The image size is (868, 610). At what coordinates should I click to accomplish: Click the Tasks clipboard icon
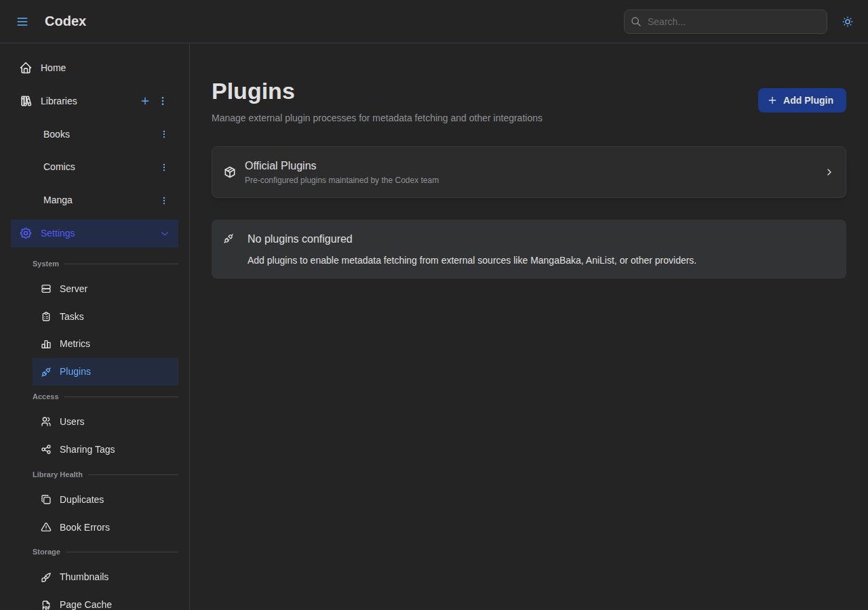46,317
